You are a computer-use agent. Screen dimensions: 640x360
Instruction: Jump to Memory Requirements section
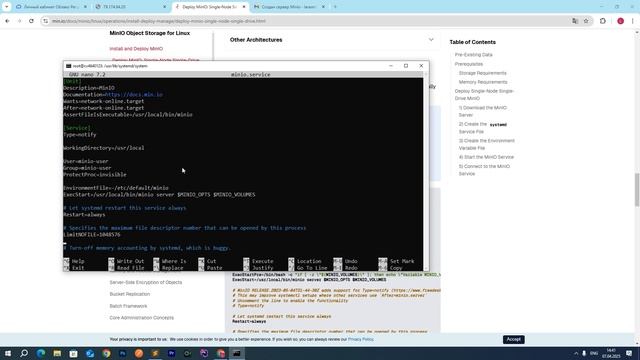point(483,82)
